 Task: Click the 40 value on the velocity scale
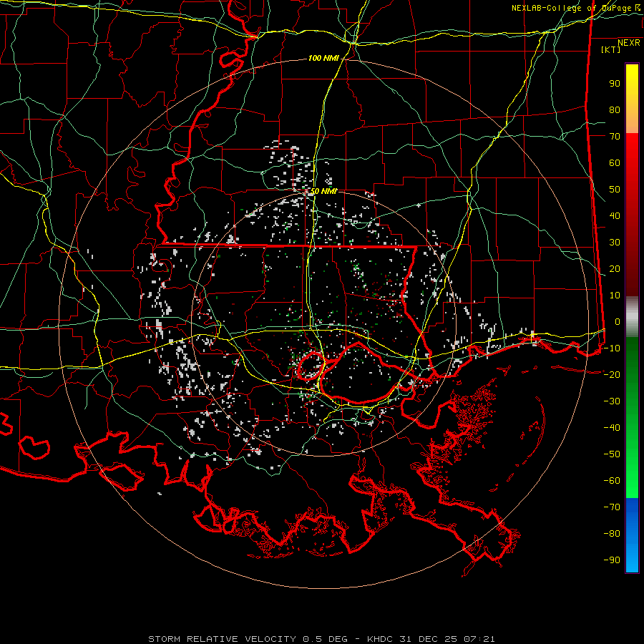(615, 216)
